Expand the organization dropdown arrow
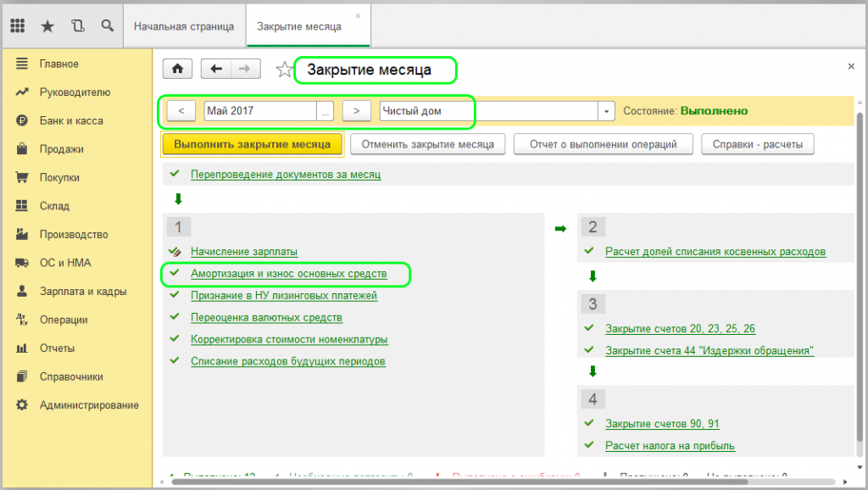 point(606,111)
